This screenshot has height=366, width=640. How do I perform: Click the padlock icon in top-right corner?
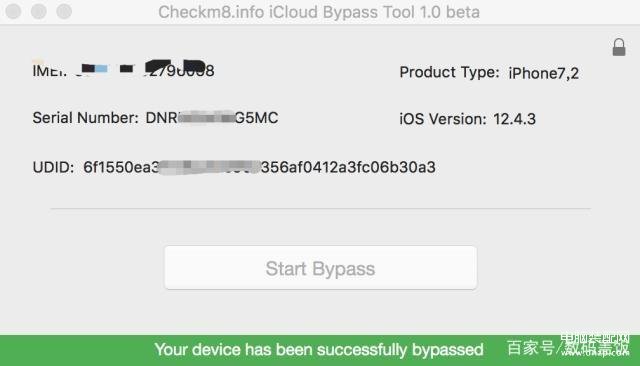tap(619, 47)
